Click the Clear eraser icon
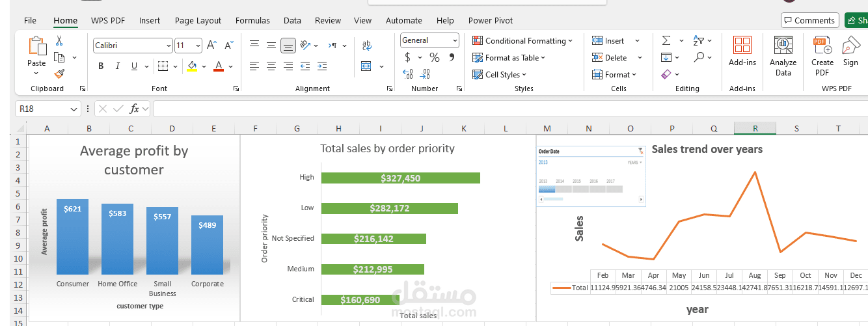 coord(666,74)
